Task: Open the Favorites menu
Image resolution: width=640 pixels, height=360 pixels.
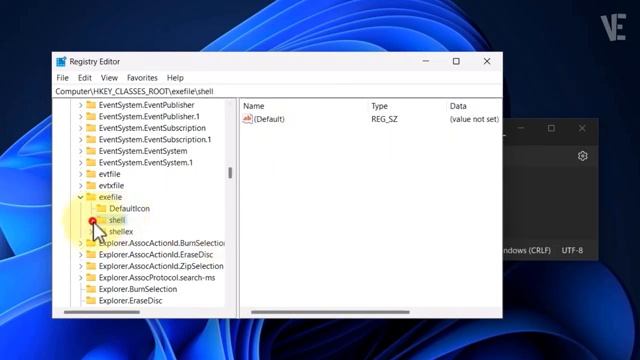Action: coord(142,78)
